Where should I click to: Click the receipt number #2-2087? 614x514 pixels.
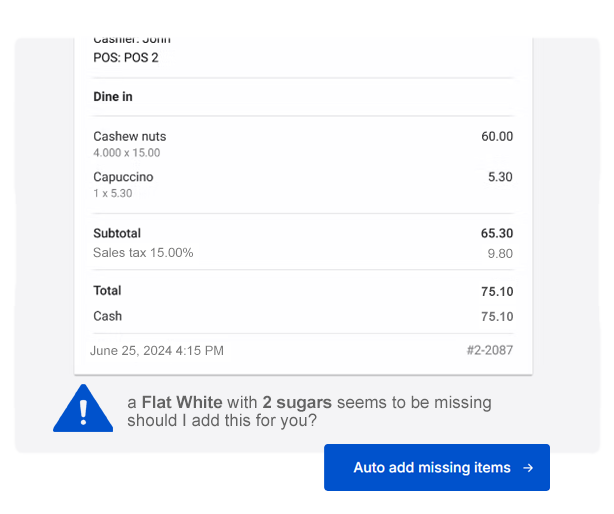pyautogui.click(x=489, y=351)
